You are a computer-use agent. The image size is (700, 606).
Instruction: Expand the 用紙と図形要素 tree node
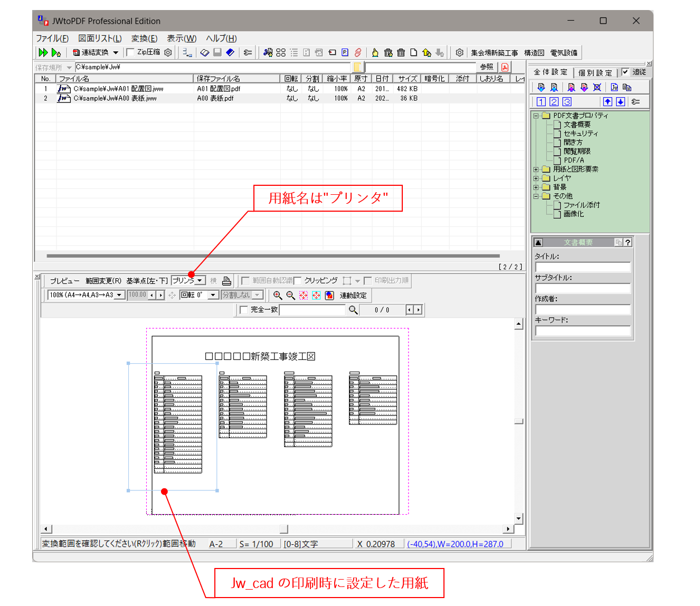[x=536, y=169]
